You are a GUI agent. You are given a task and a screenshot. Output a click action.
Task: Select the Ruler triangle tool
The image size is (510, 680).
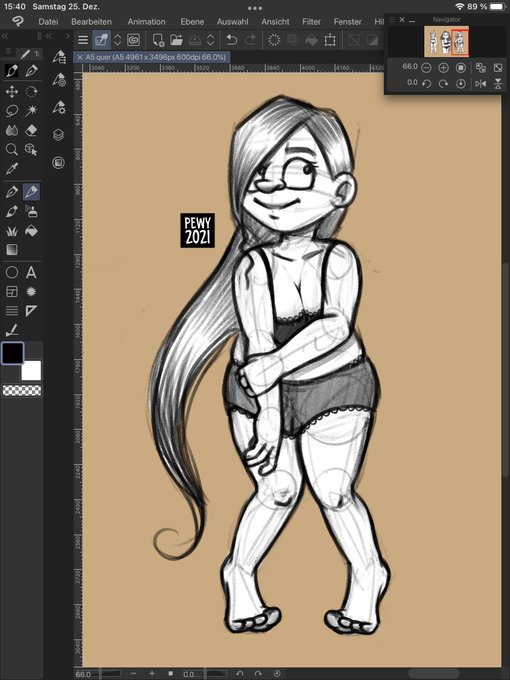coord(31,311)
